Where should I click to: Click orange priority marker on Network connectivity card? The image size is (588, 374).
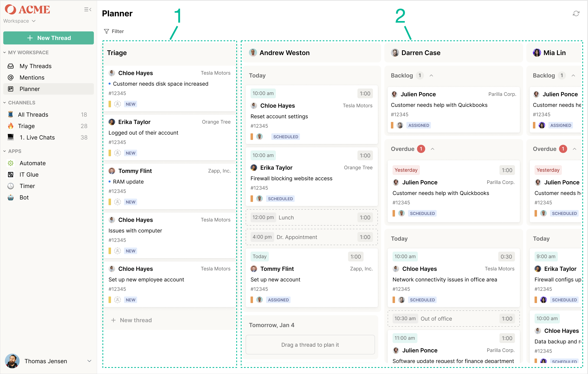click(x=394, y=300)
